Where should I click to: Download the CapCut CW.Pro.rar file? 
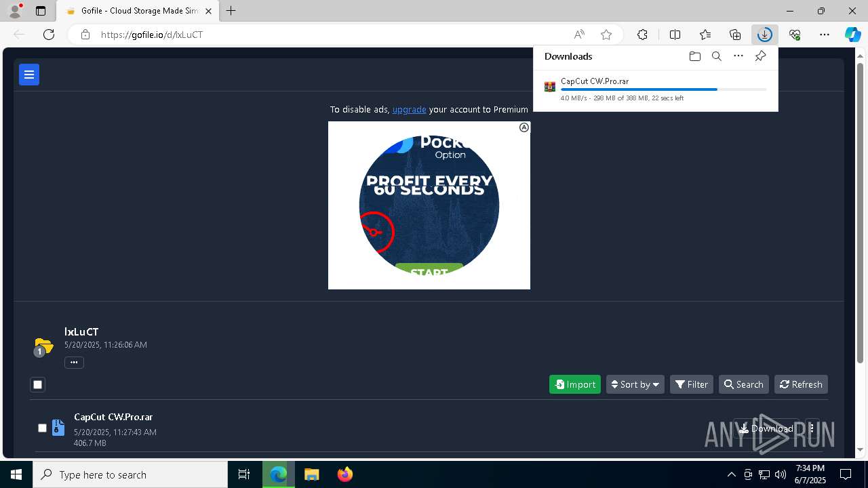point(766,428)
